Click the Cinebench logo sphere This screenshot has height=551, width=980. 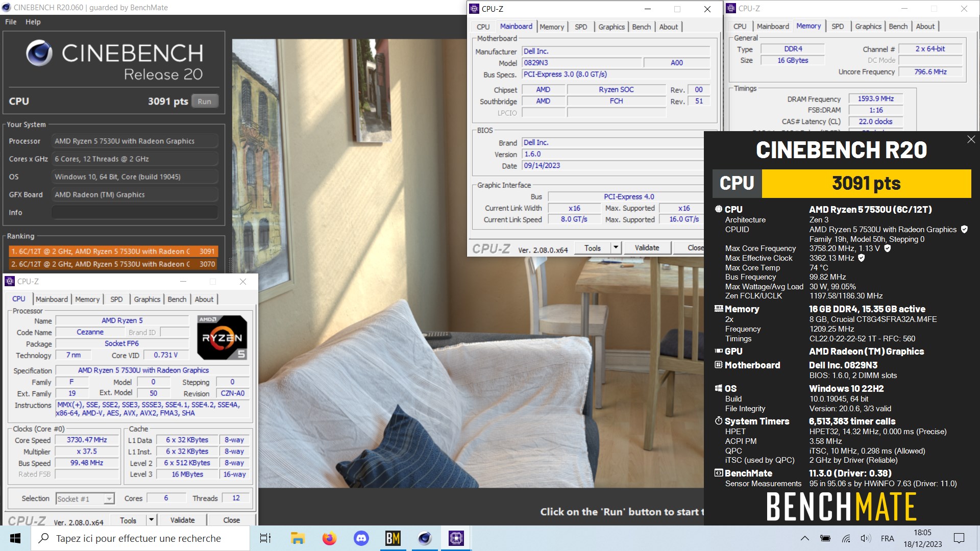pos(39,53)
